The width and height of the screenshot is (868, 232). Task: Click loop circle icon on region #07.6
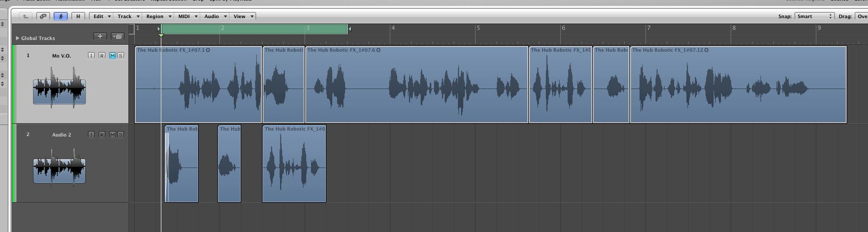(378, 50)
